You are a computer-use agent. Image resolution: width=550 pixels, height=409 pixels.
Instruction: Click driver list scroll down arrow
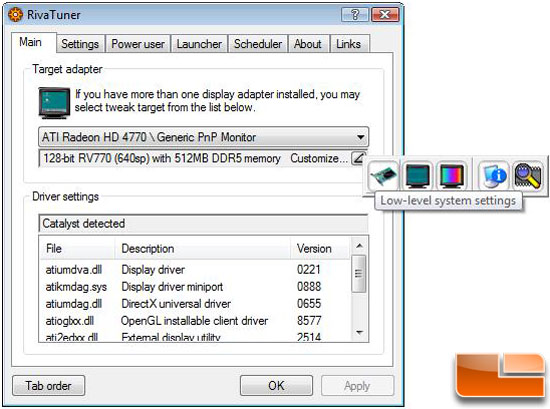click(x=359, y=332)
